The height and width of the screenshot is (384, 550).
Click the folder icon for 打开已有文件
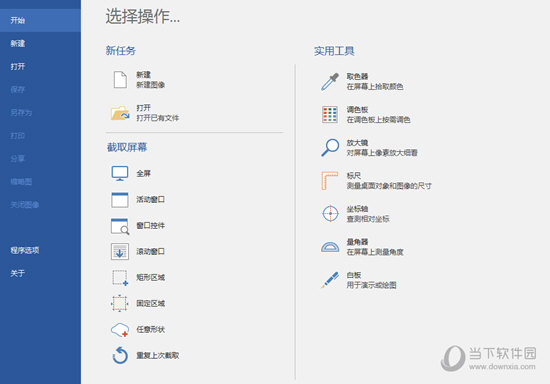(120, 113)
